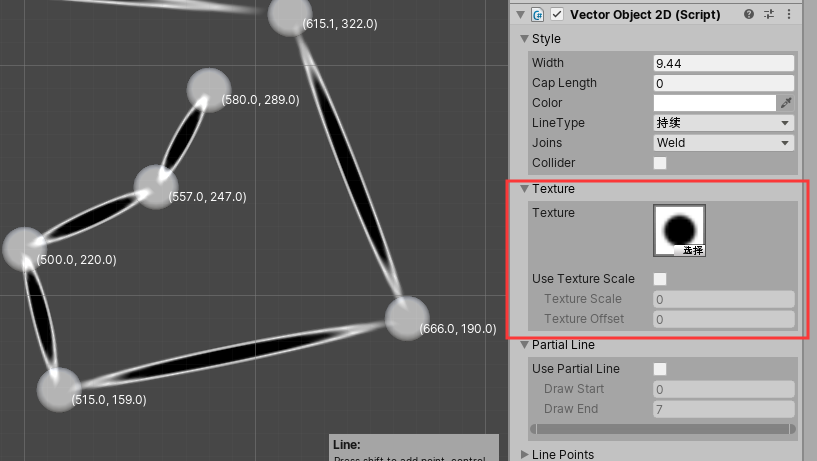Click the white Color swatch field
The image size is (817, 461).
(714, 103)
